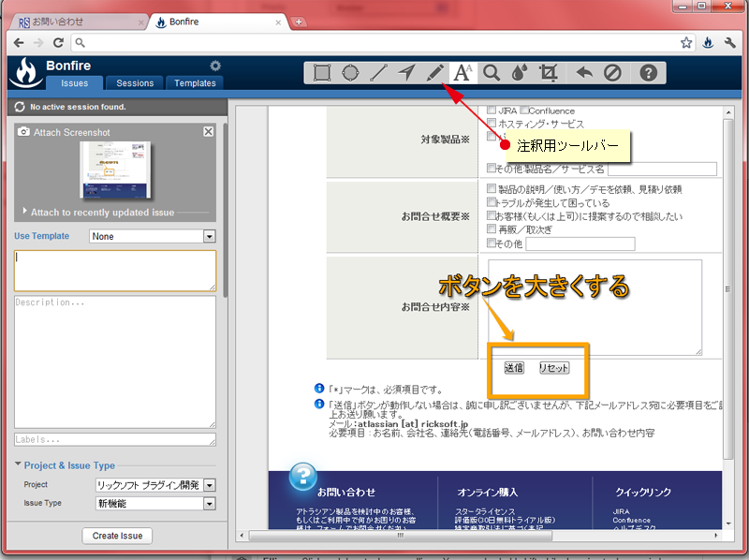Screen dimensions: 749x560
Task: Select the line drawing tool
Action: [378, 73]
